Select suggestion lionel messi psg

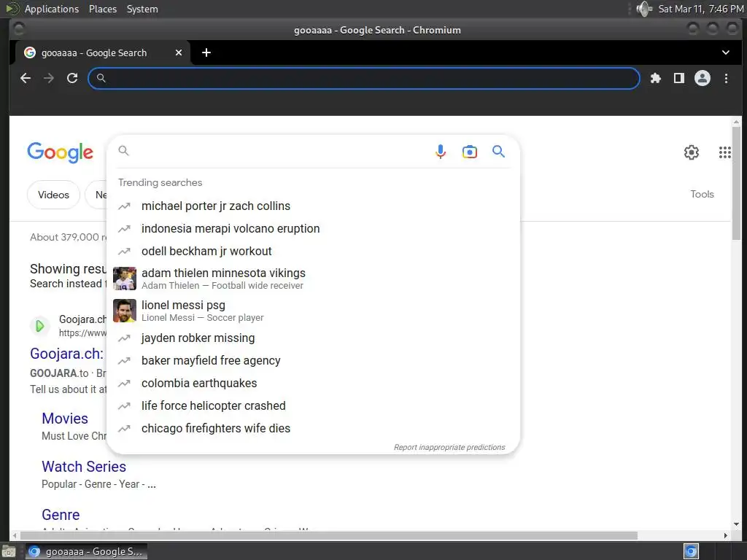pyautogui.click(x=314, y=311)
